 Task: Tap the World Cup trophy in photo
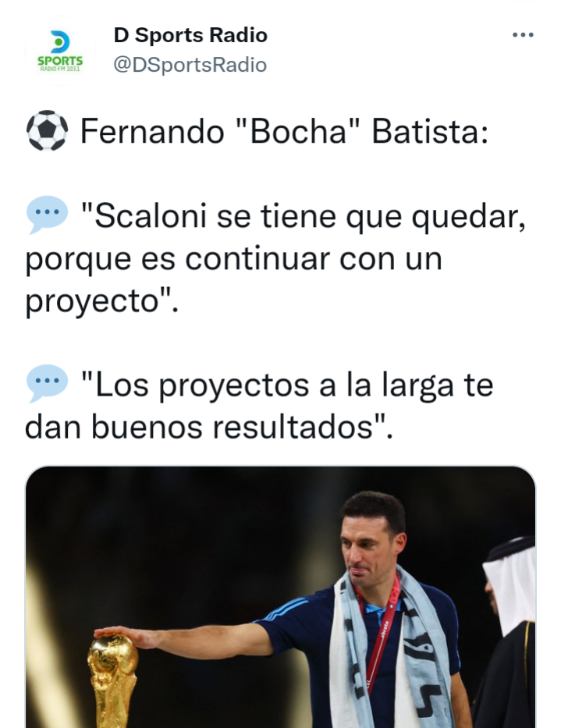(x=113, y=680)
